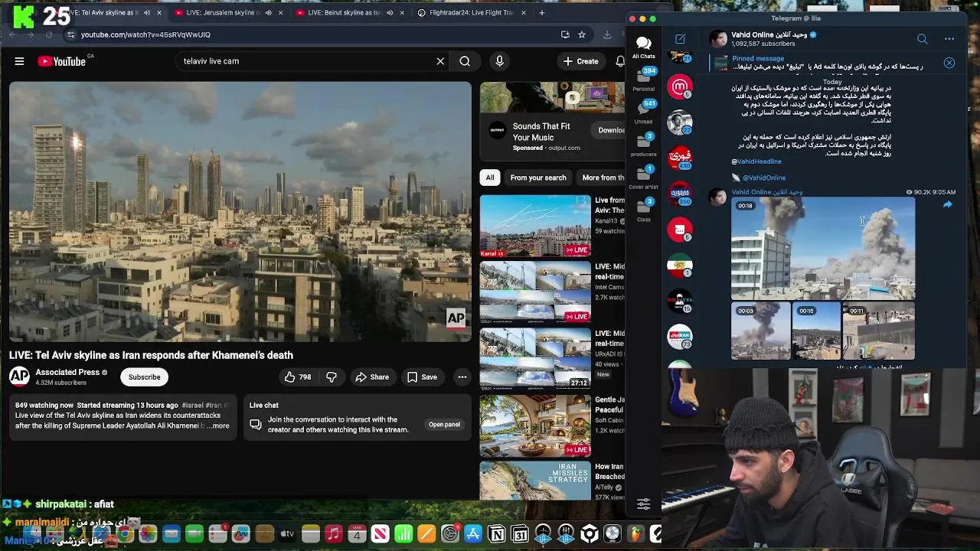Open the Iran Missiles Strategy video thumbnail
Viewport: 980px width, 551px height.
535,481
